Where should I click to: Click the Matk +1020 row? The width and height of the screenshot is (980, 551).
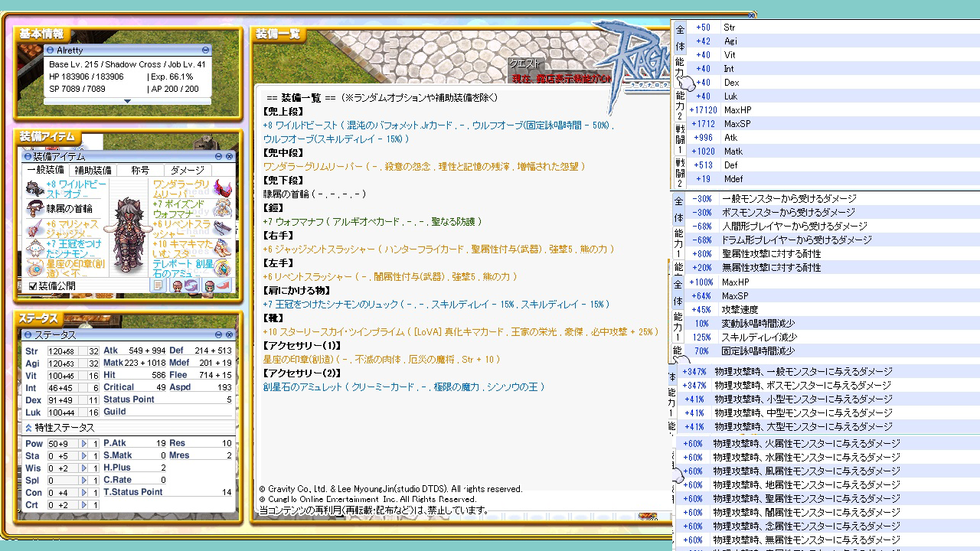click(833, 152)
